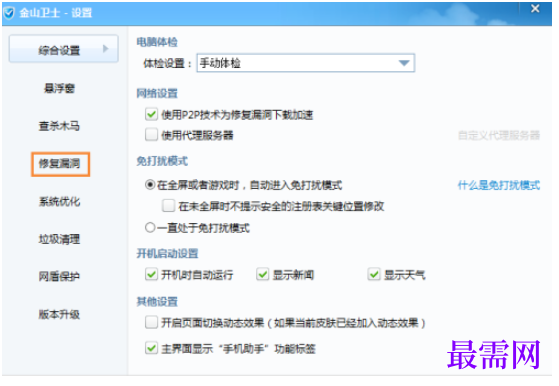Click the 手动体检 combo box field

pyautogui.click(x=306, y=63)
